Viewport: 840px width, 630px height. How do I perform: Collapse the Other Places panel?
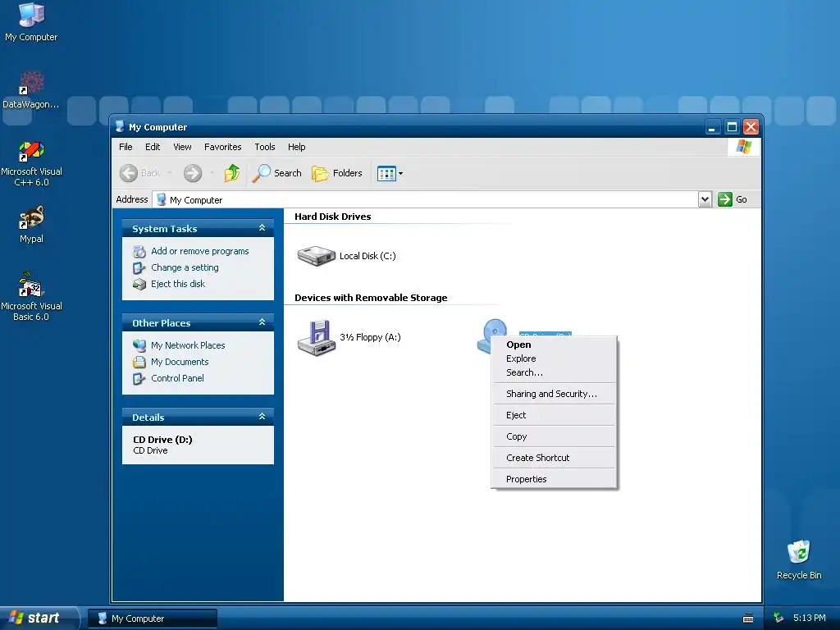[x=262, y=322]
